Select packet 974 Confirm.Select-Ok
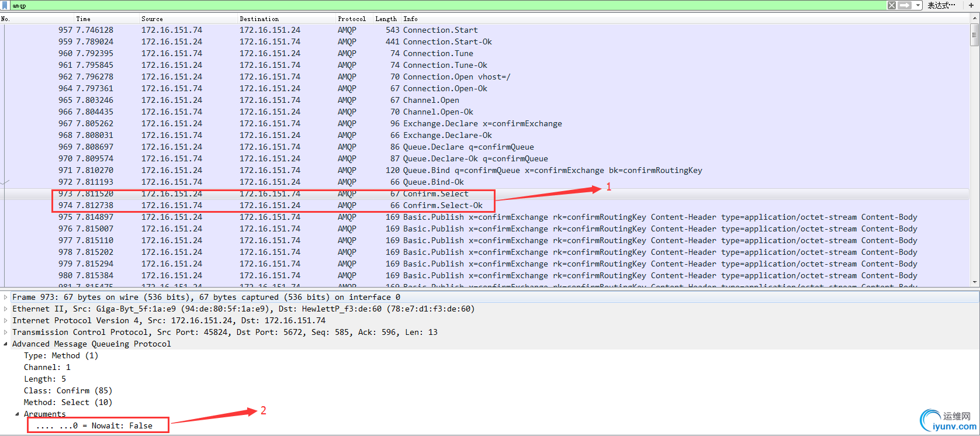Screen dimensions: 980x436 [x=485, y=205]
